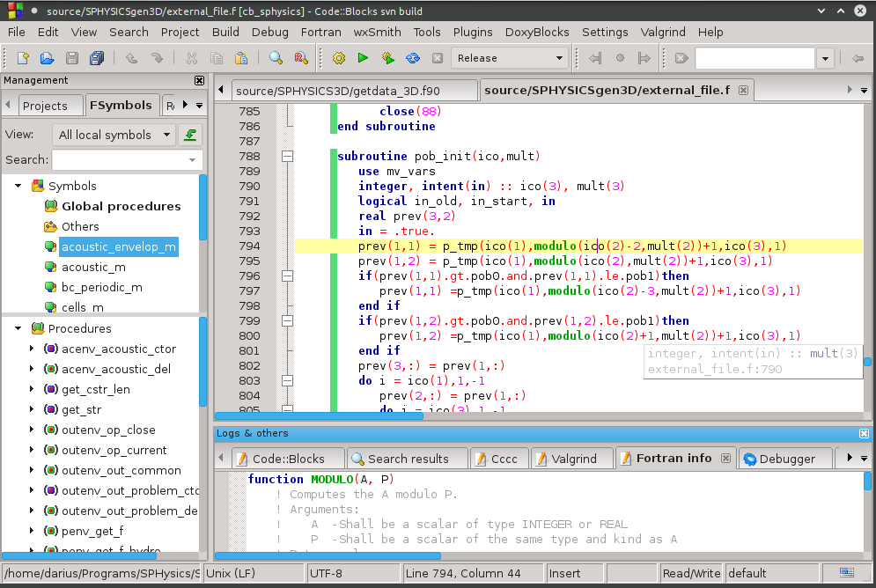
Task: Build the project with the gear icon
Action: pyautogui.click(x=338, y=57)
